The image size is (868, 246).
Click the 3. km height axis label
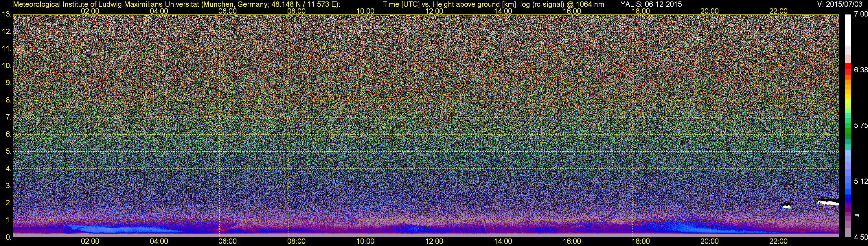pyautogui.click(x=8, y=186)
